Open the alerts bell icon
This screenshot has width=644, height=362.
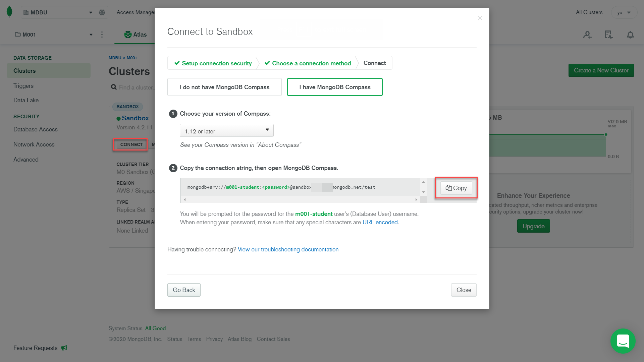click(x=630, y=35)
